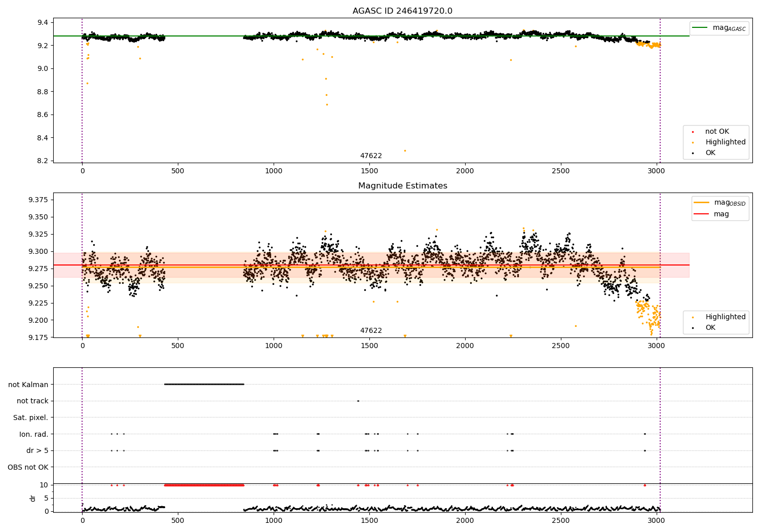Image resolution: width=760 pixels, height=532 pixels.
Task: Click the 'not Kalman' row label
Action: [x=28, y=385]
